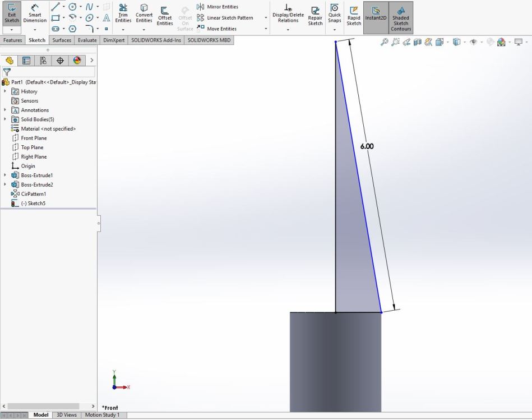
Task: Activate the Offset Entities tool
Action: tap(165, 15)
